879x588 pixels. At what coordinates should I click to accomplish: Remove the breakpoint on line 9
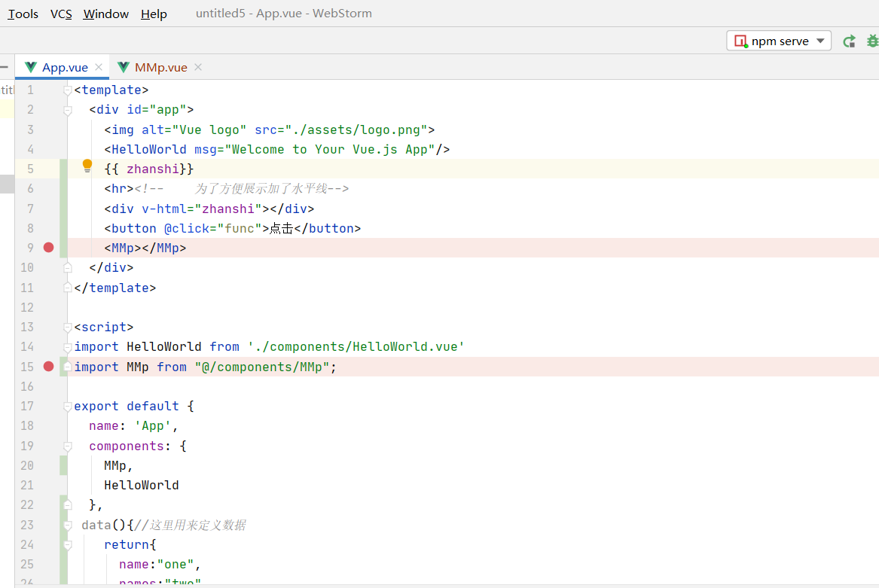[x=49, y=248]
